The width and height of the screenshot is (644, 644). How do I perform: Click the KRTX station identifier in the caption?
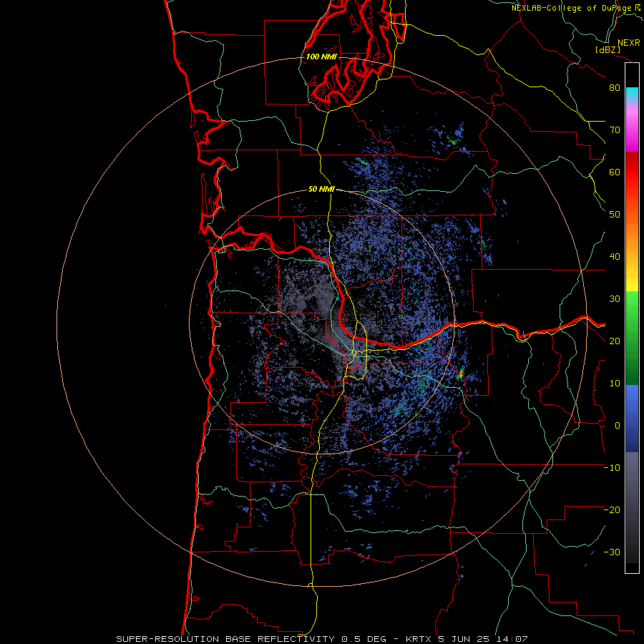419,639
